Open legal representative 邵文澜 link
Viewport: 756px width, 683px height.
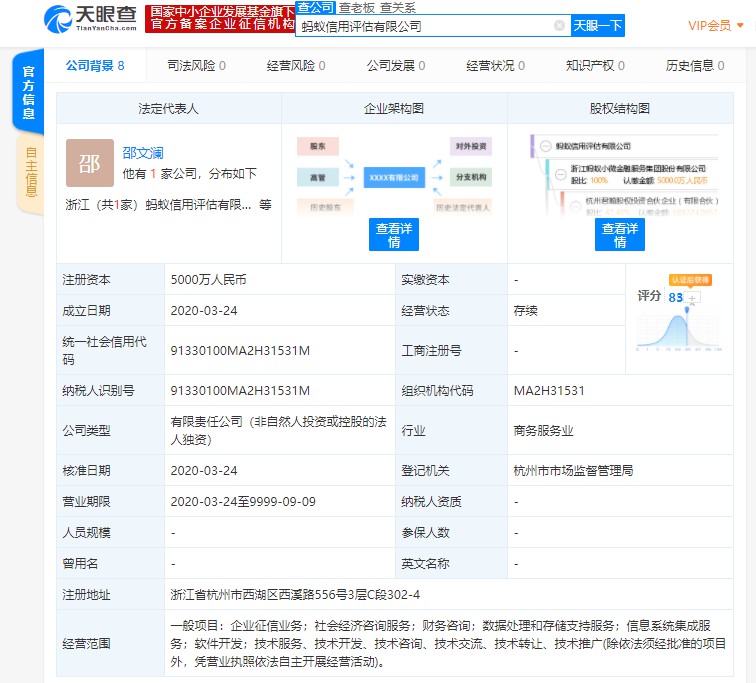143,153
